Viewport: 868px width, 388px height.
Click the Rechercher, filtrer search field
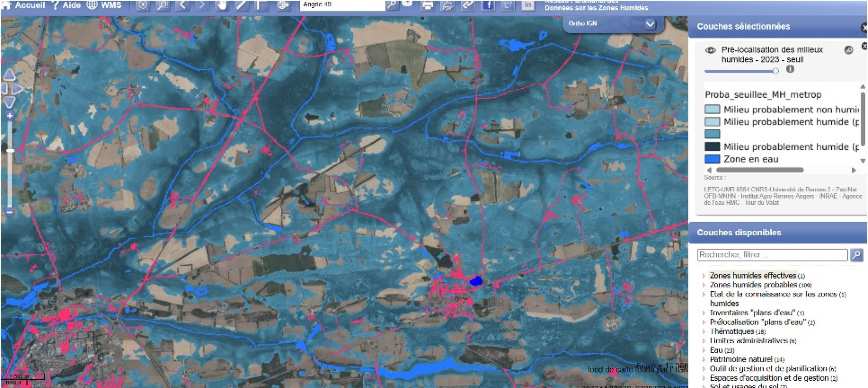pyautogui.click(x=772, y=255)
